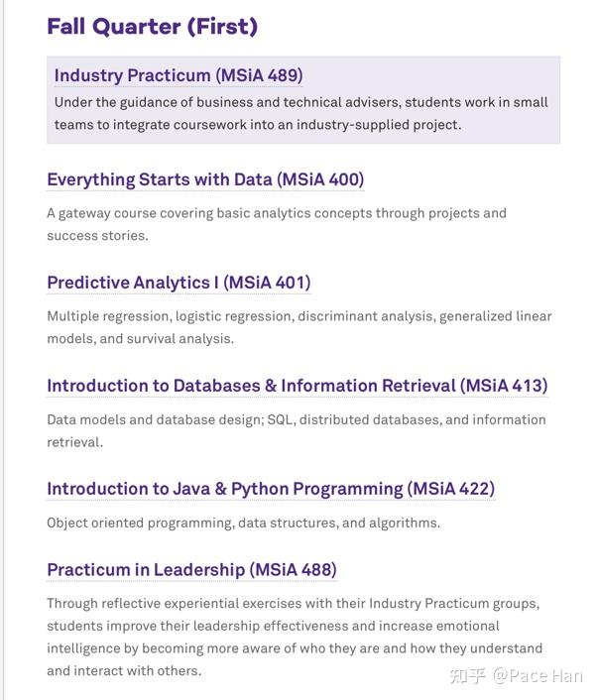Click the reflective experiential exercises paragraph
598x700 pixels.
point(295,638)
